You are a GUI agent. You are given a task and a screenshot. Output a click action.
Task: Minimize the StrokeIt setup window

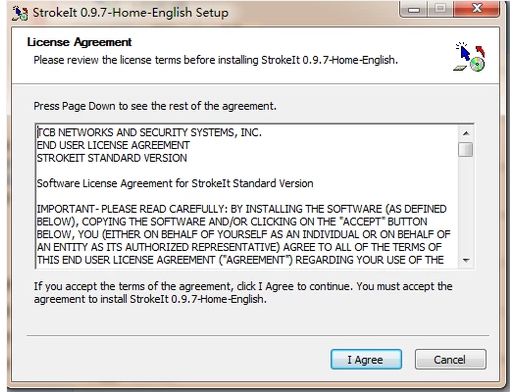pos(413,9)
